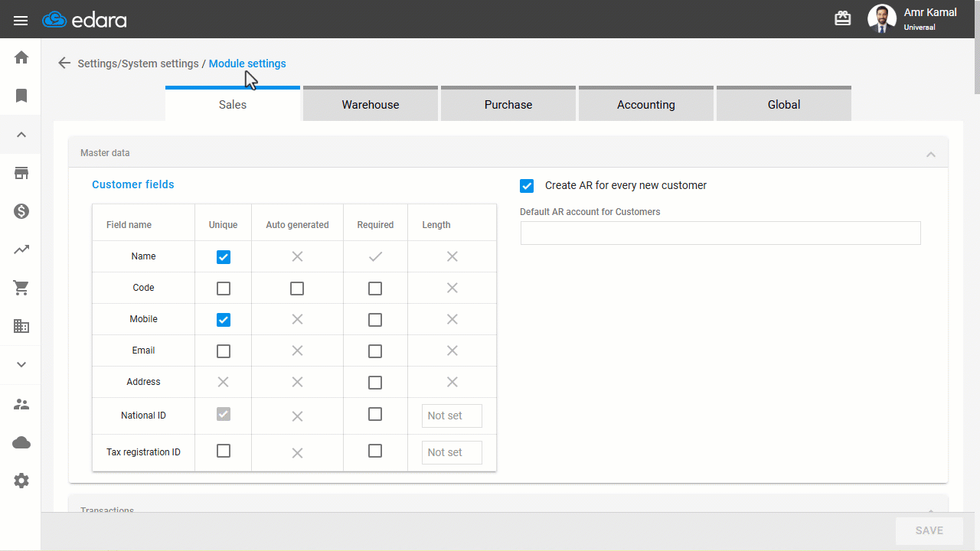The height and width of the screenshot is (551, 980).
Task: Check Required for Code field
Action: click(x=375, y=289)
